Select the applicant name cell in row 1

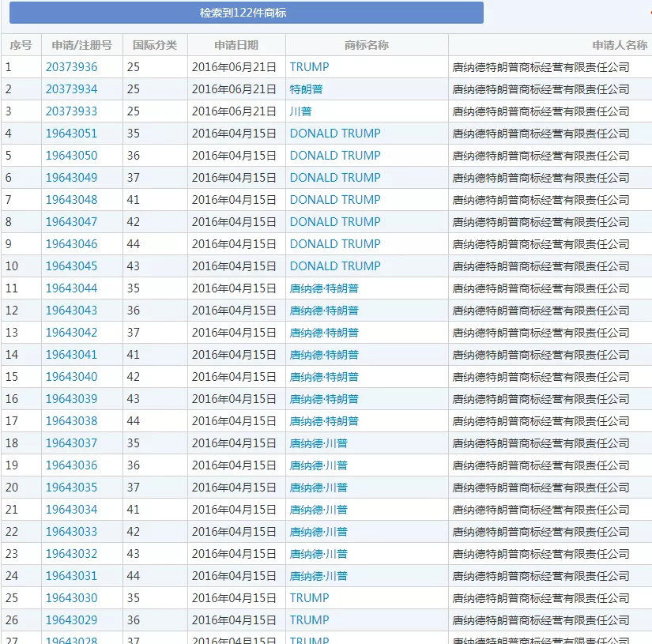[x=541, y=67]
